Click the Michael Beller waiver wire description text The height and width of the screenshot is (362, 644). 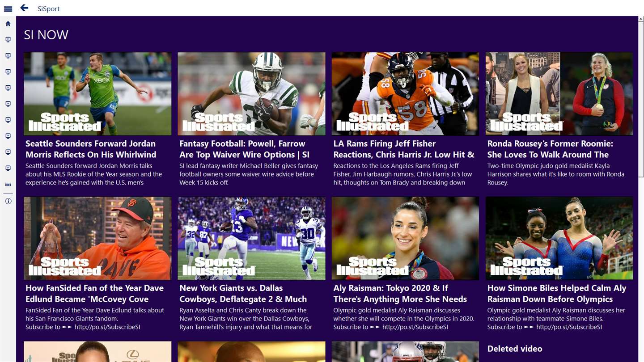point(249,174)
